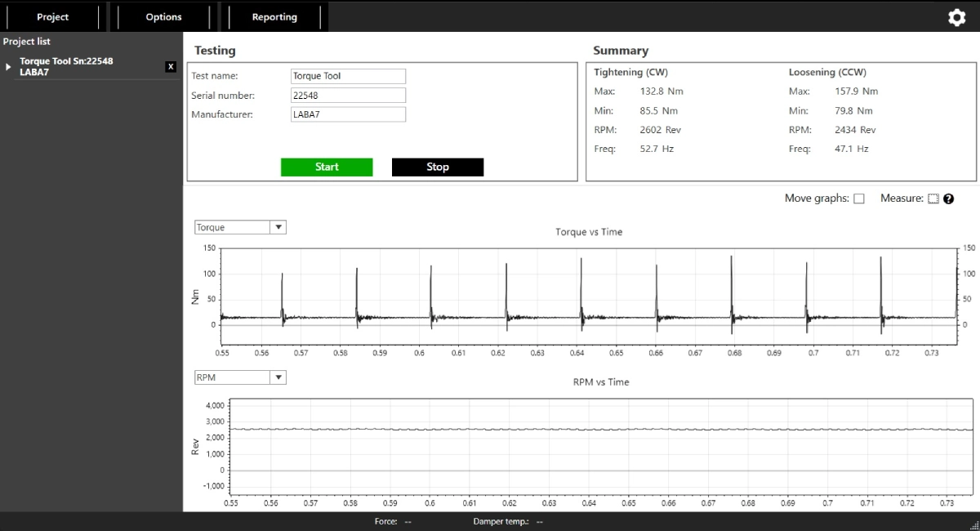Screen dimensions: 980x531
Task: Click the Loosening min value 79.8 Nm
Action: 854,111
